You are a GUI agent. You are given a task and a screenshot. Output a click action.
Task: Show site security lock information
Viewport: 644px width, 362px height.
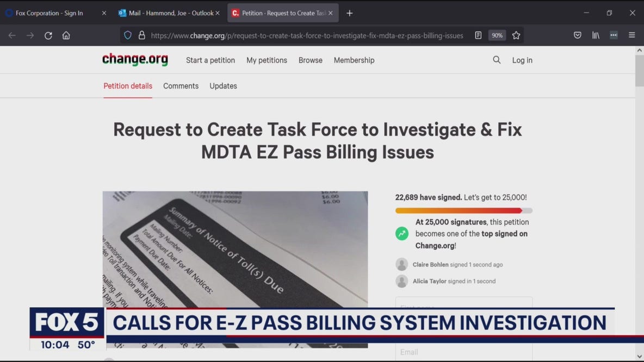pyautogui.click(x=142, y=35)
